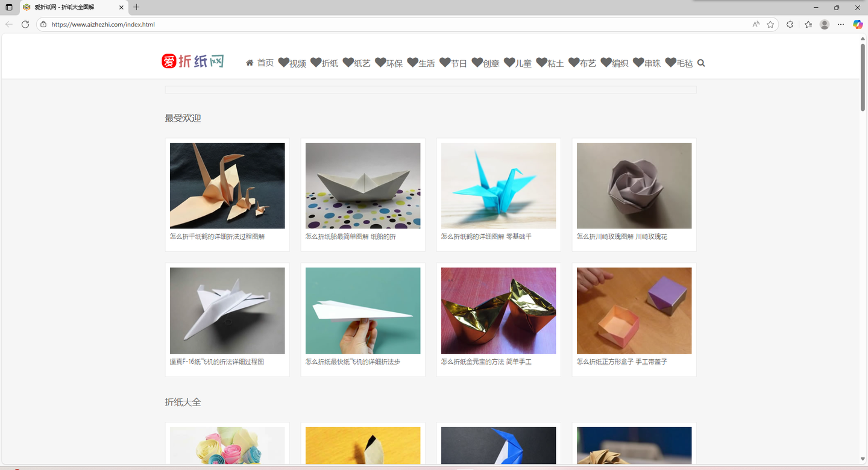
Task: Open the tab actions menu icon
Action: (x=9, y=7)
